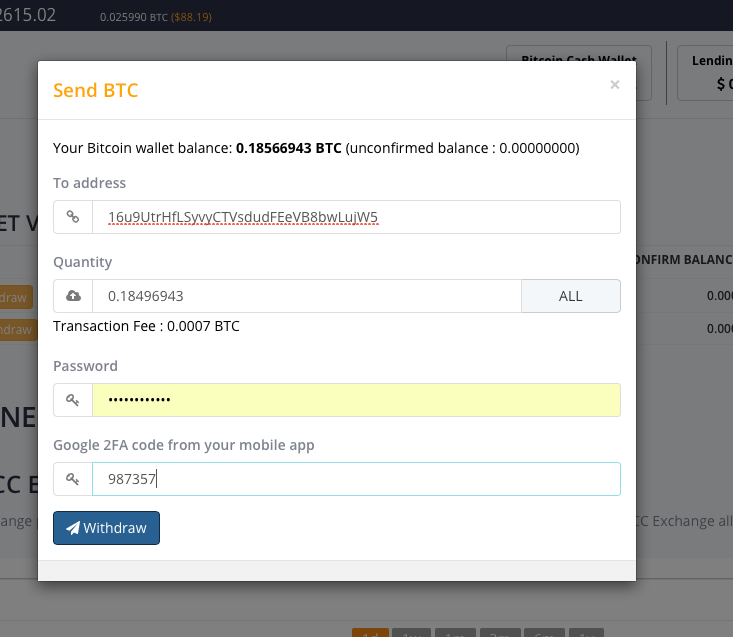Image resolution: width=733 pixels, height=637 pixels.
Task: Submit with the Withdraw button
Action: tap(107, 528)
